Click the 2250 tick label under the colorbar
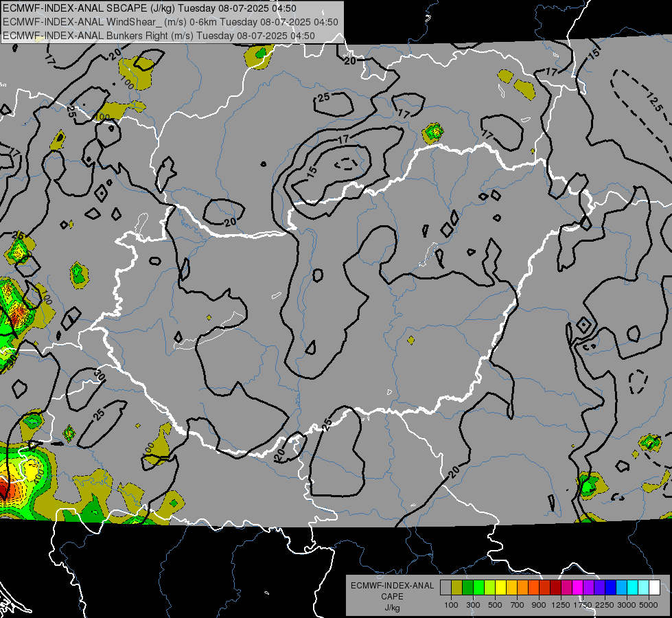This screenshot has width=672, height=618. (605, 605)
